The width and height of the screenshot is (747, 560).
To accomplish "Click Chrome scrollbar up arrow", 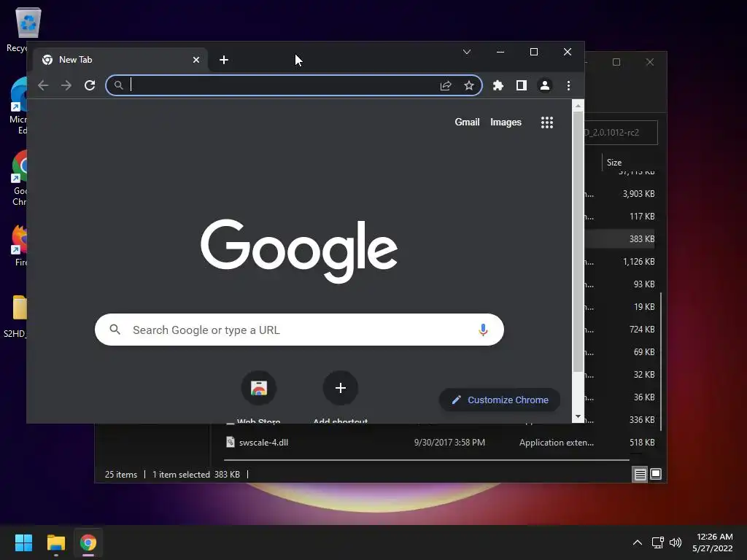I will point(578,106).
